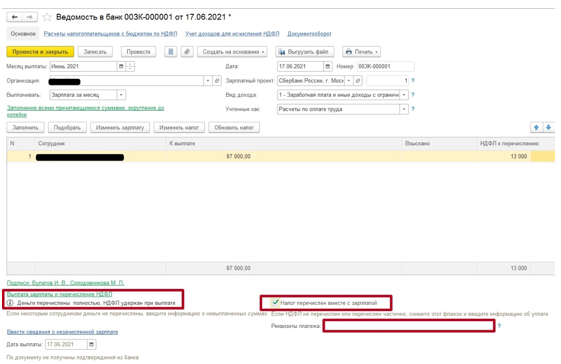The image size is (561, 364).
Task: Click the paperclip attached files icon
Action: tap(187, 52)
